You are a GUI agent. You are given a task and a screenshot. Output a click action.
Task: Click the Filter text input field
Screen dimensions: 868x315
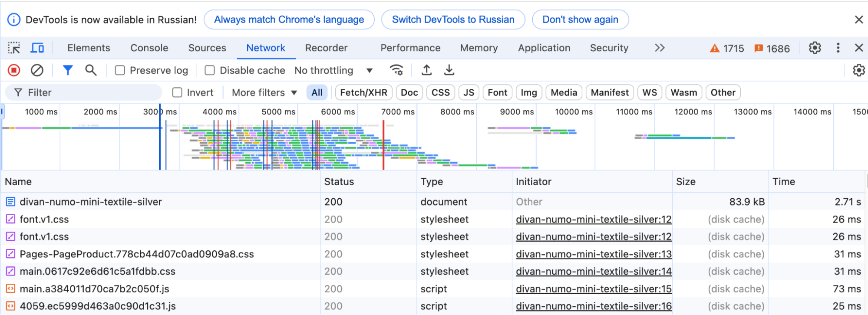pos(83,92)
